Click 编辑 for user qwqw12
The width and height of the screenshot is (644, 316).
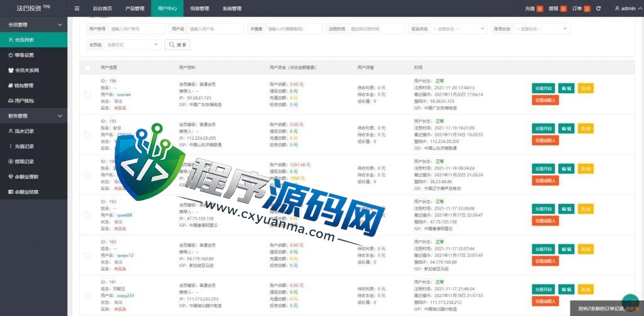click(567, 249)
